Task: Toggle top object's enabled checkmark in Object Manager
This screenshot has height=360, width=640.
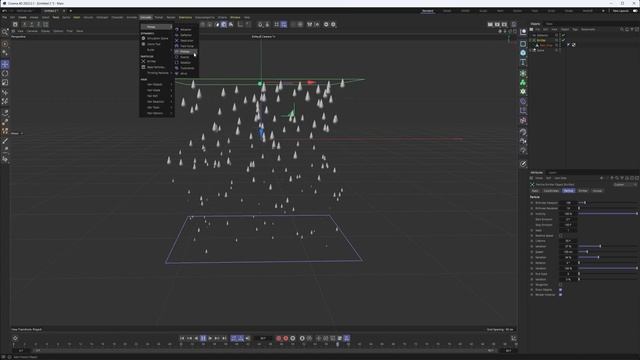Action: 563,35
